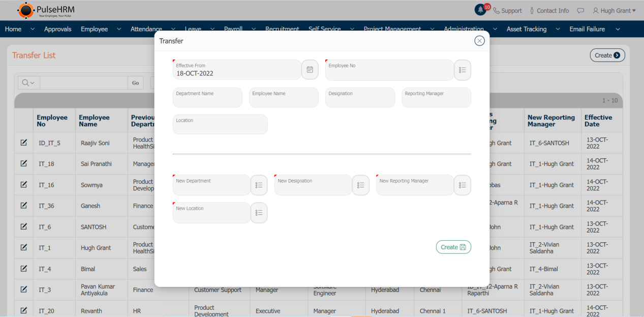The width and height of the screenshot is (644, 317).
Task: Expand the search filter dropdown
Action: coord(27,83)
